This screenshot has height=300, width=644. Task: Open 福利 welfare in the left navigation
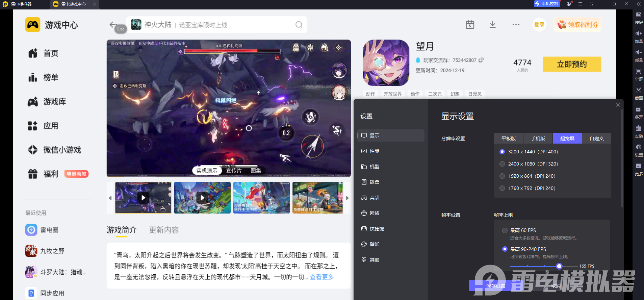click(x=43, y=174)
